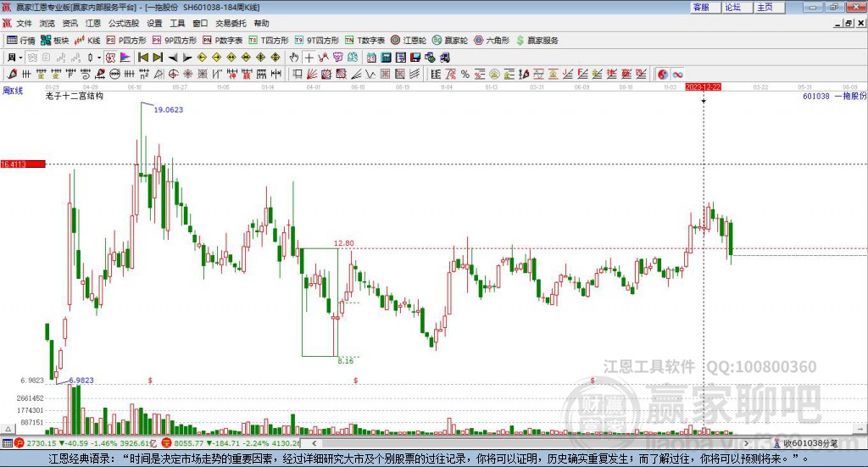The image size is (868, 467).
Task: Open the 工具 menu
Action: pyautogui.click(x=177, y=23)
